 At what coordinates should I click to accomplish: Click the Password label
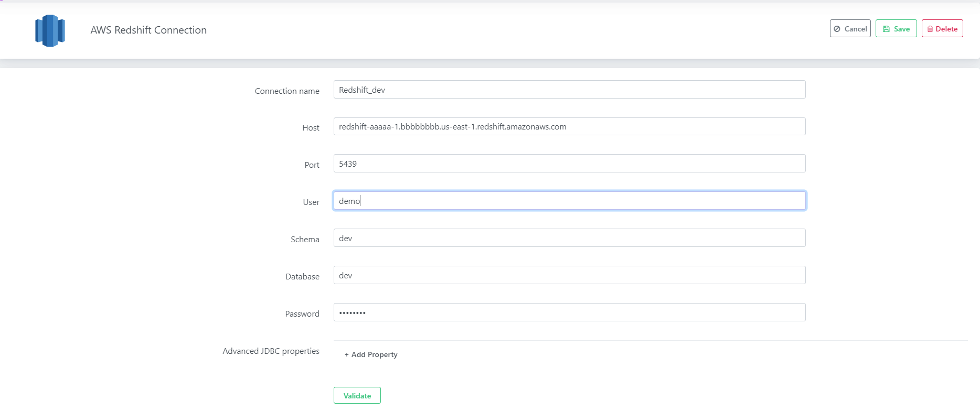[302, 313]
